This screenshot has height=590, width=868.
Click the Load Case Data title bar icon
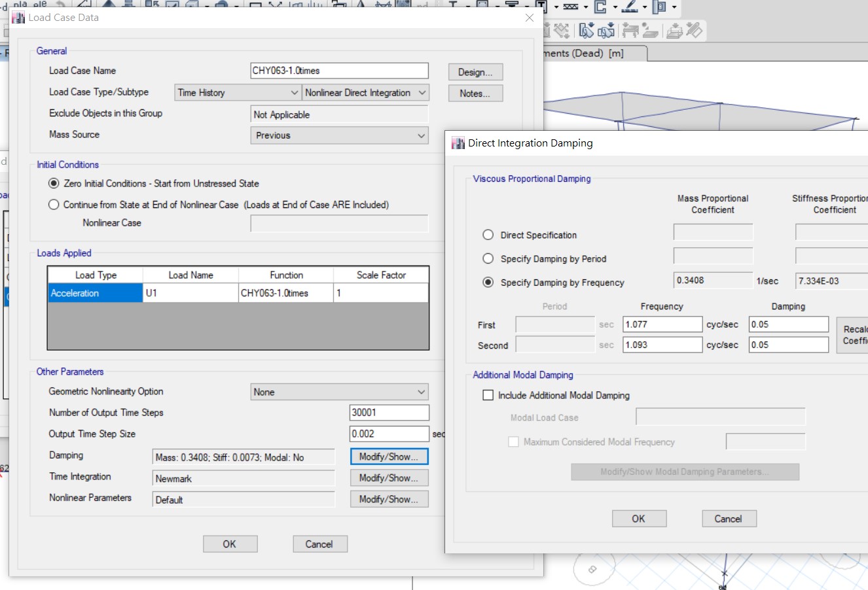[18, 18]
